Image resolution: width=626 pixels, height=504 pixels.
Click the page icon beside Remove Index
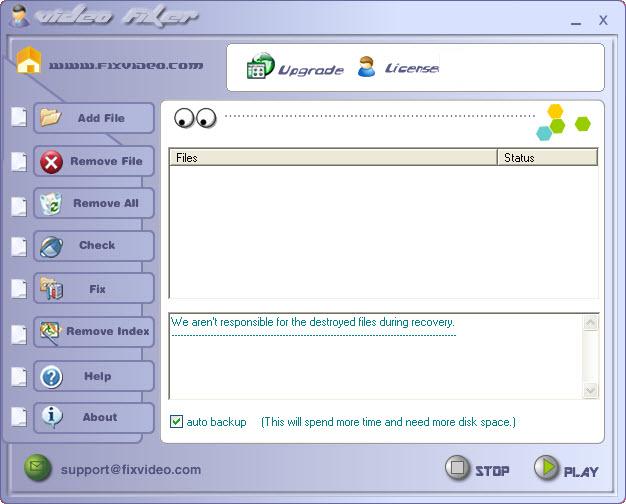19,335
